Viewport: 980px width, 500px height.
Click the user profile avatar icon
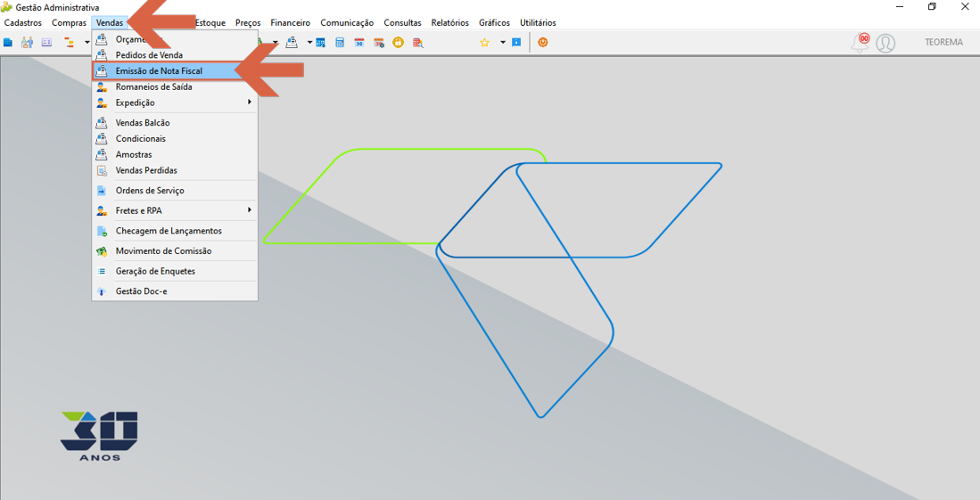coord(885,43)
